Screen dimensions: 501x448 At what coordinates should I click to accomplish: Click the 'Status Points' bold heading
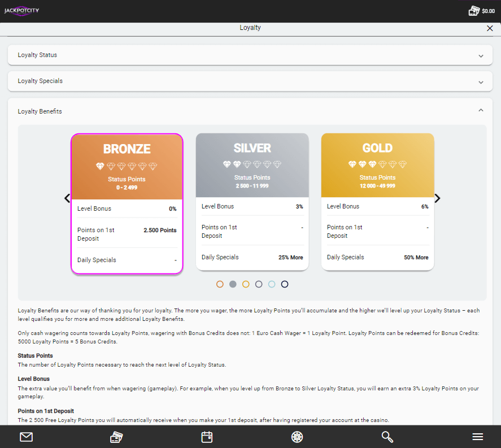pos(35,356)
